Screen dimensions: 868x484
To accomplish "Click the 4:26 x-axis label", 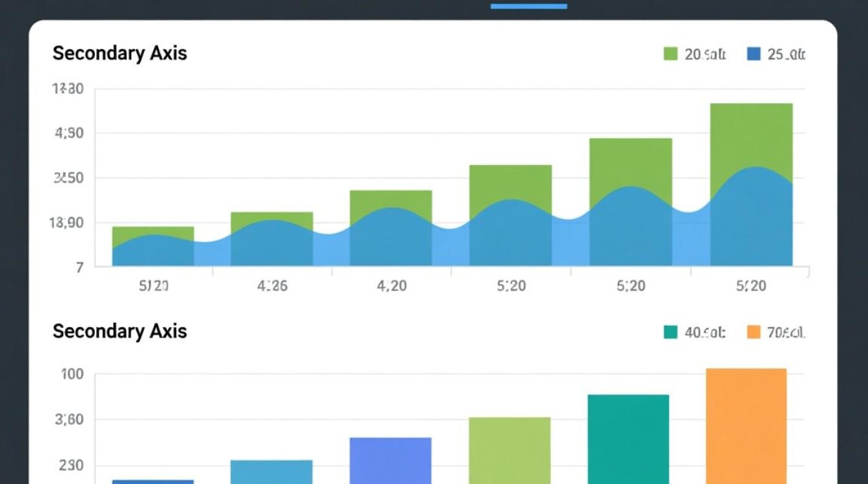I will pos(272,285).
